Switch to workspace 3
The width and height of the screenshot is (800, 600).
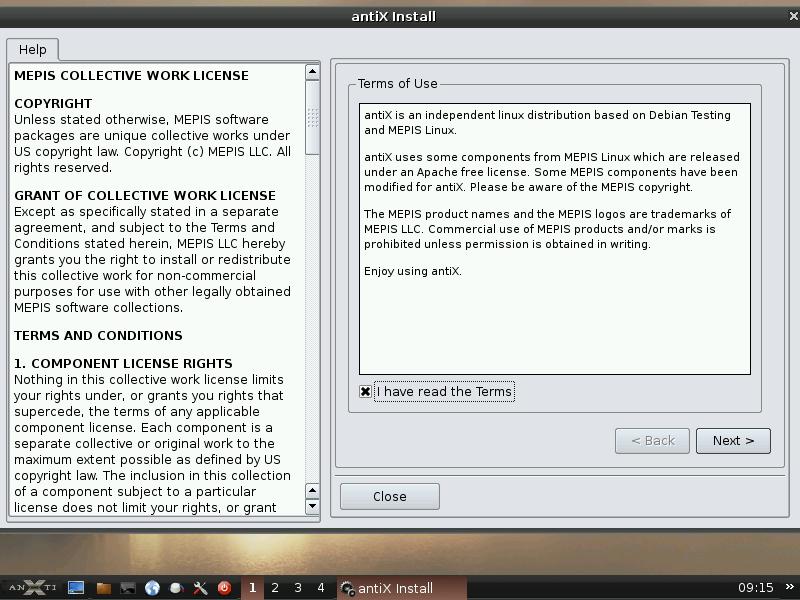pyautogui.click(x=298, y=588)
